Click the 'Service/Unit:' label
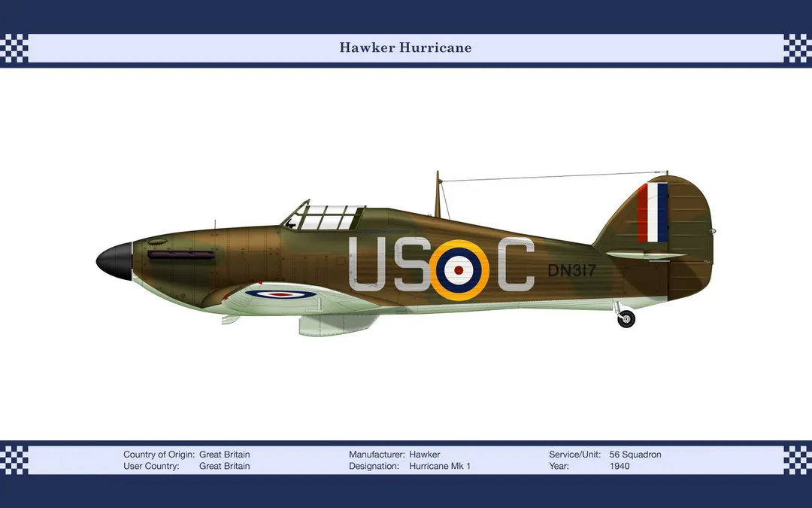The width and height of the screenshot is (812, 508). click(x=575, y=455)
